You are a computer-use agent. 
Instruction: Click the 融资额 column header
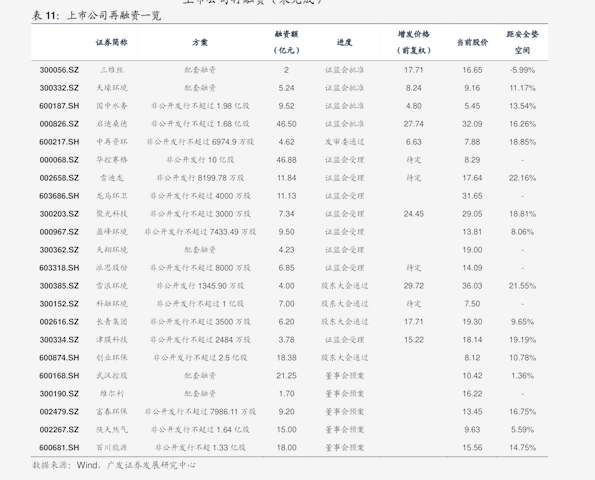point(286,34)
